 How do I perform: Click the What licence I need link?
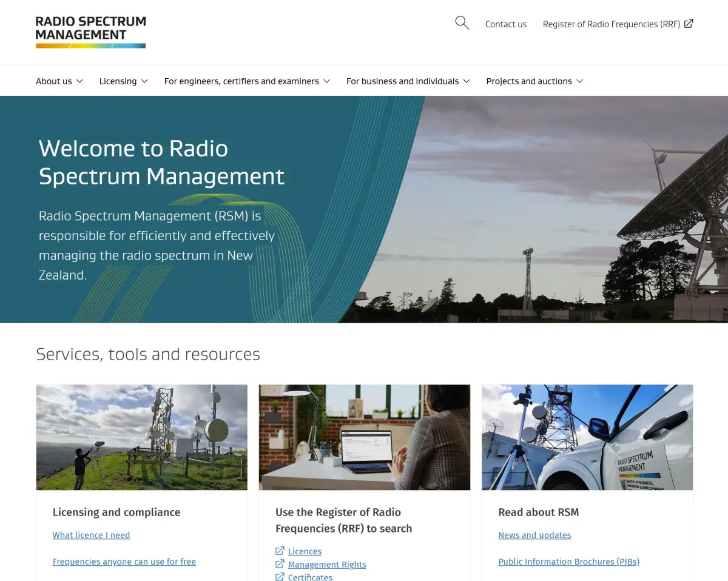91,535
